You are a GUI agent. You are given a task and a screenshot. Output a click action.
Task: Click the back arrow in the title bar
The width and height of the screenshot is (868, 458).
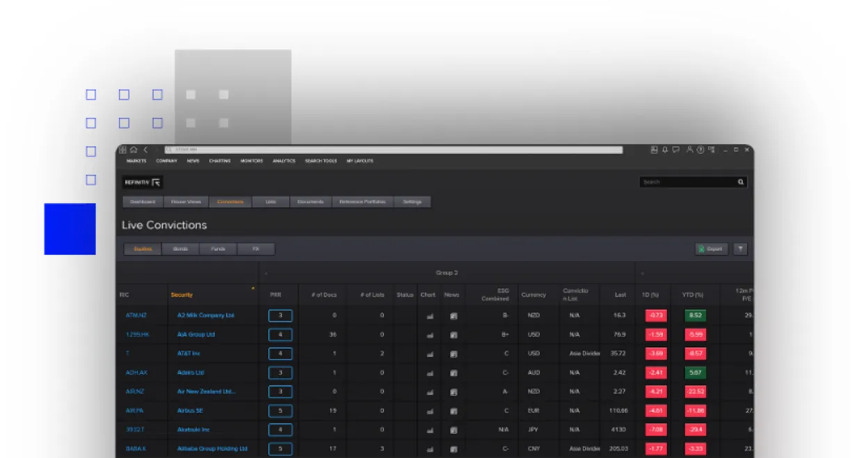pos(145,150)
